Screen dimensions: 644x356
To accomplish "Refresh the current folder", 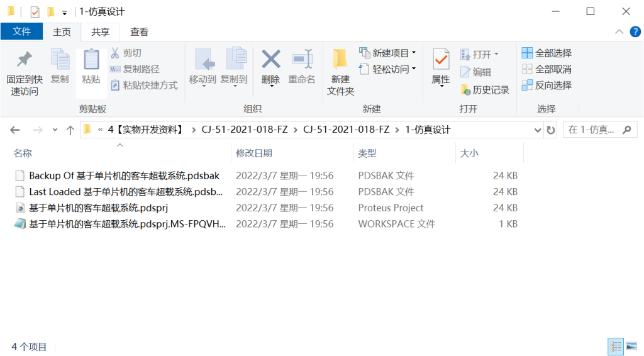I will pos(551,130).
